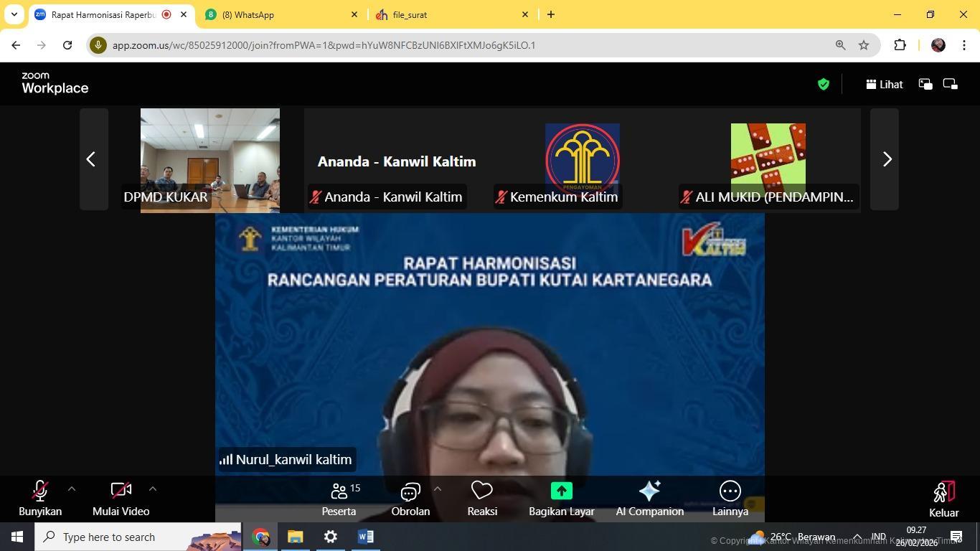Open the Lihat view layout button
The image size is (980, 551).
[x=885, y=85]
